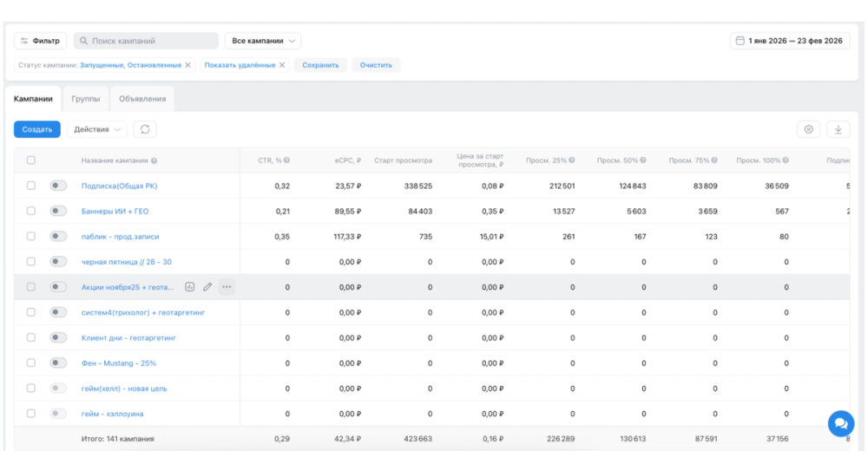Tick checkbox for гейм - хэллоуина row
This screenshot has width=868, height=451.
31,414
